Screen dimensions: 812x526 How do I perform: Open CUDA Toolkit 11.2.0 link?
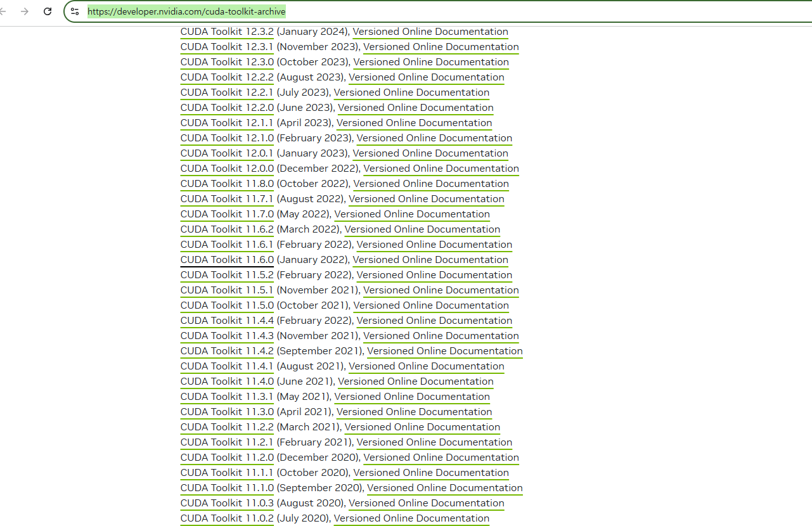[x=227, y=458]
